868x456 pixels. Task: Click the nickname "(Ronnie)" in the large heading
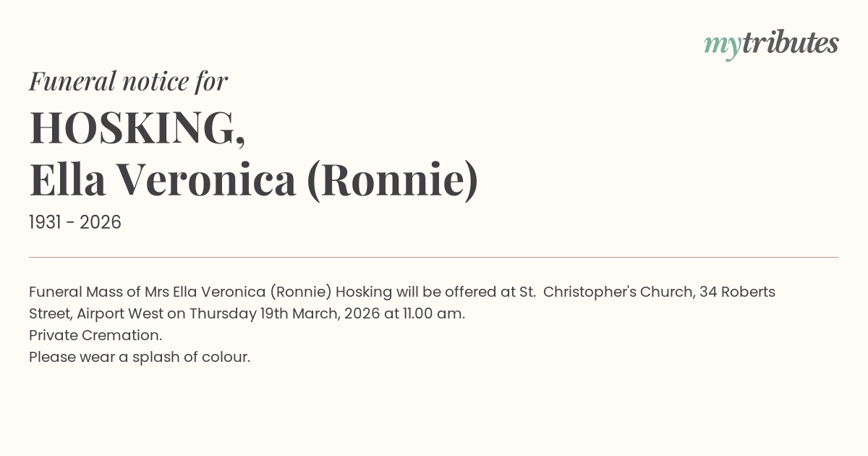392,180
